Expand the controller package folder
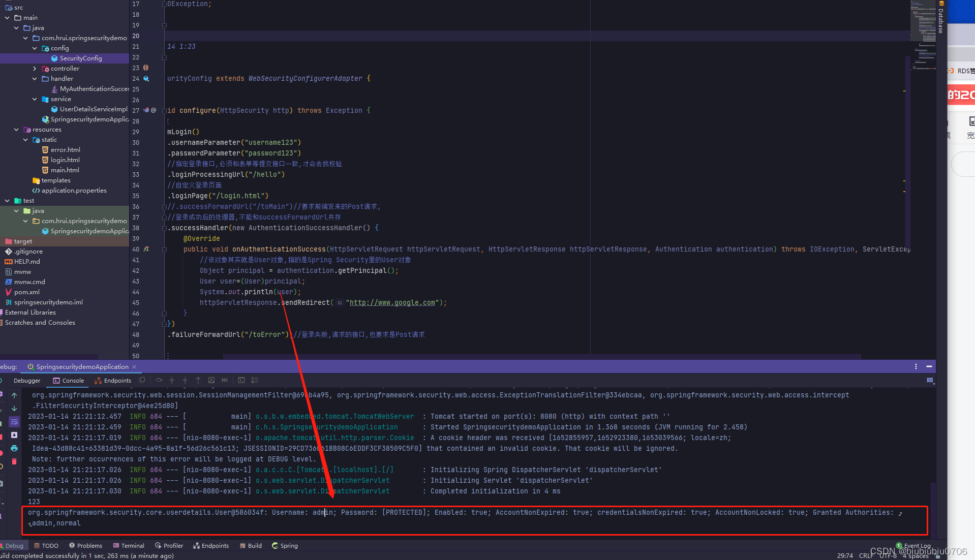Screen dimensions: 975x560 point(35,69)
